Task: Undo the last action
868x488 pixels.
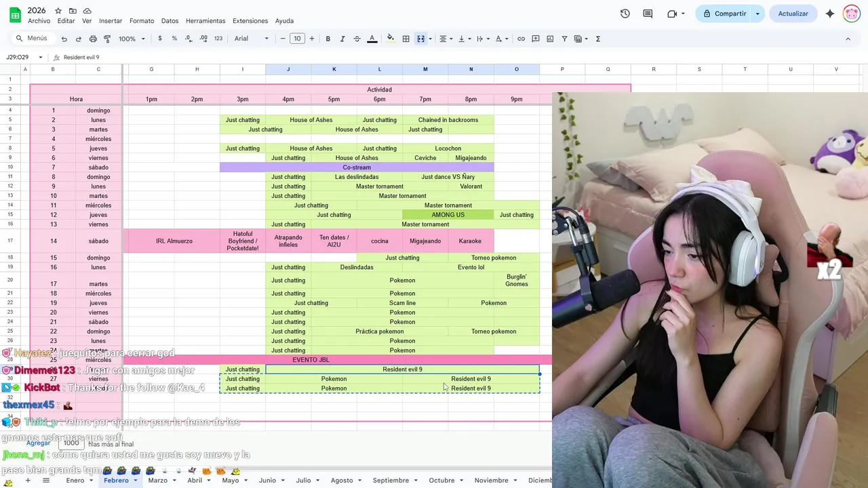Action: tap(64, 39)
